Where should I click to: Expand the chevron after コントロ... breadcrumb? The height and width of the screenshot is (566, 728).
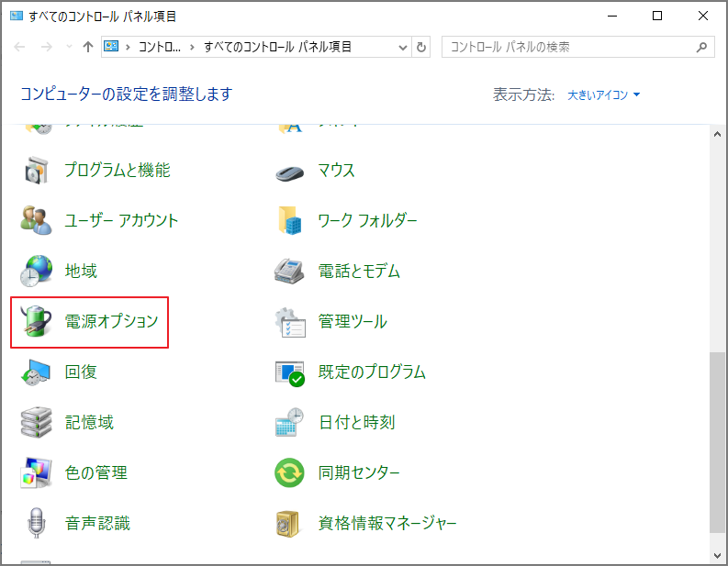(192, 47)
